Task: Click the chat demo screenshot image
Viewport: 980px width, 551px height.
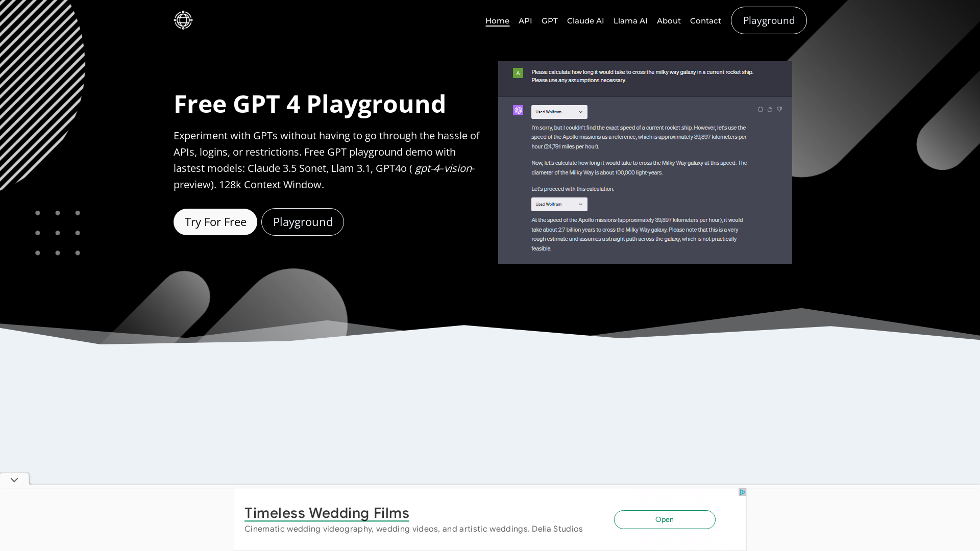Action: [645, 162]
